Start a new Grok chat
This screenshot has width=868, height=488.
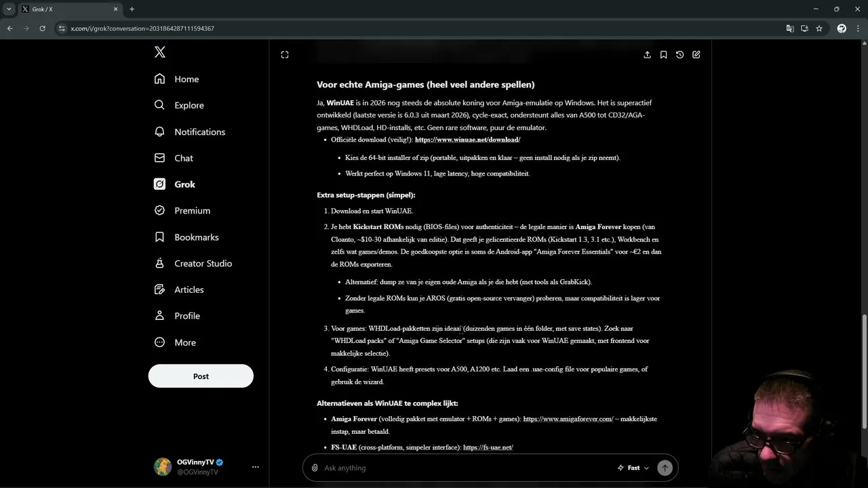pyautogui.click(x=696, y=55)
